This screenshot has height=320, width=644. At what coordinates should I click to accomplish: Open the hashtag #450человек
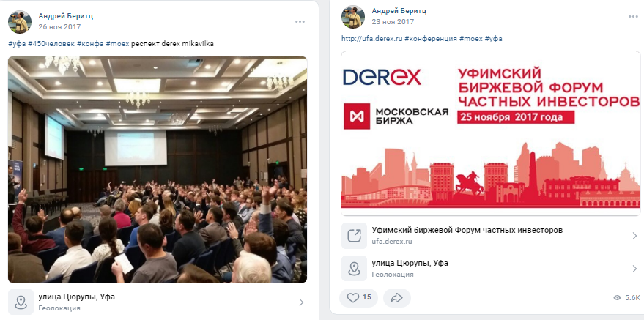(51, 43)
